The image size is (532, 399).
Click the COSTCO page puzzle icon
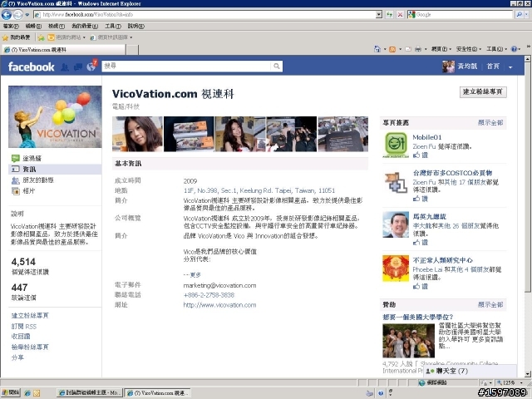point(396,183)
